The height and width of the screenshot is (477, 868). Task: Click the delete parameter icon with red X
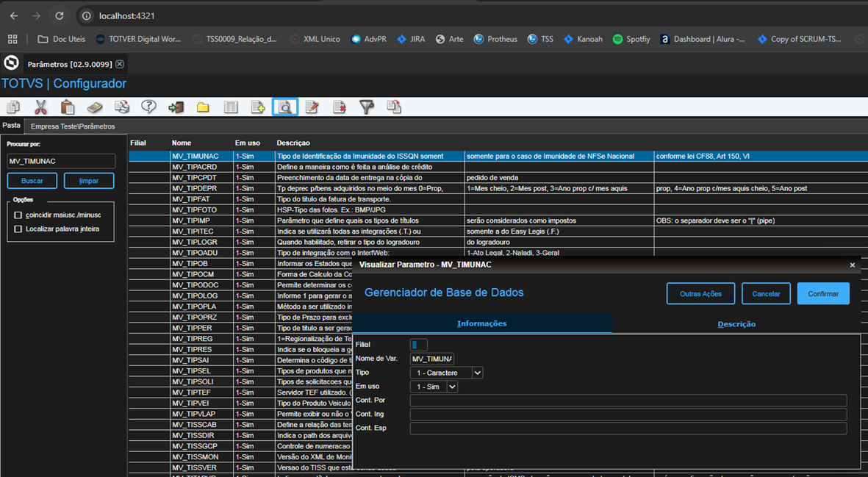(x=339, y=107)
